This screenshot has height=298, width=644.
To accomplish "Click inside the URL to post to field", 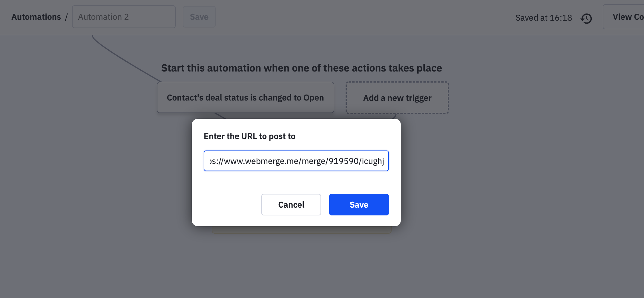I will coord(296,161).
